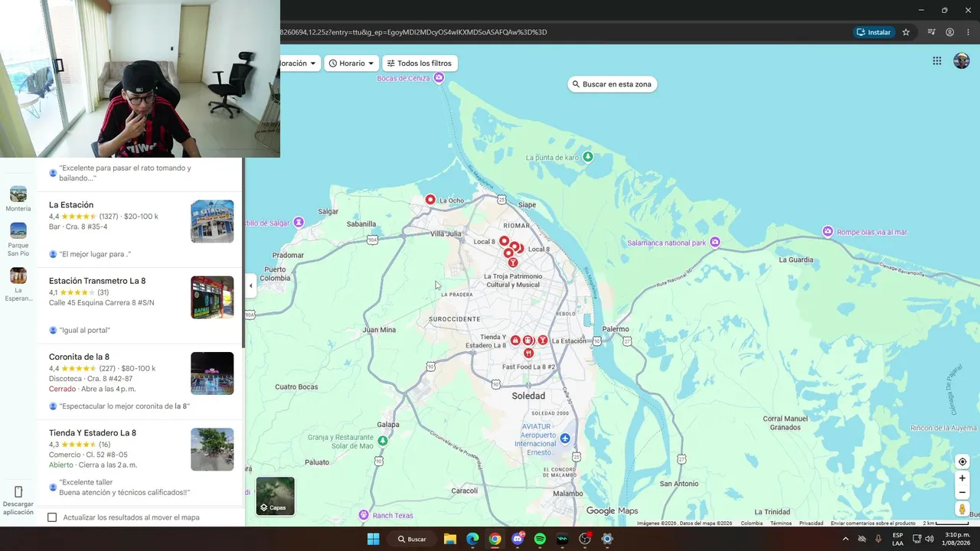
Task: Open the Montería saved place shortcut
Action: [x=18, y=198]
